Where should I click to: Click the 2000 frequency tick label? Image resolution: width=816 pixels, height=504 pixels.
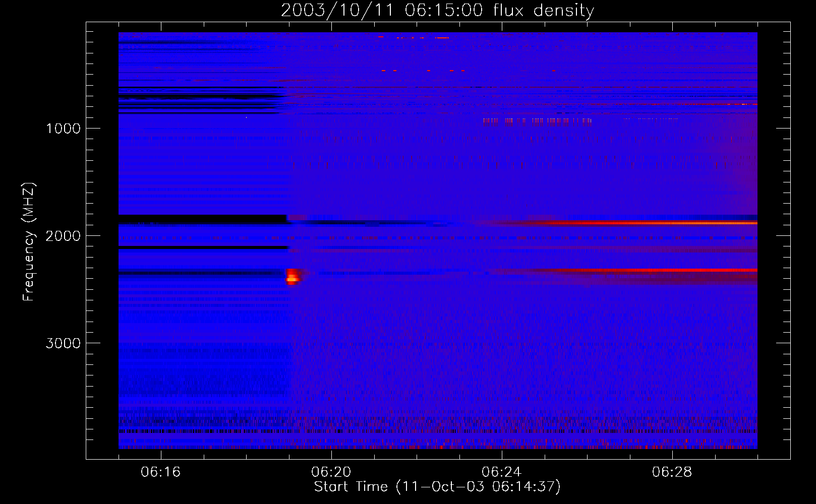pos(63,236)
